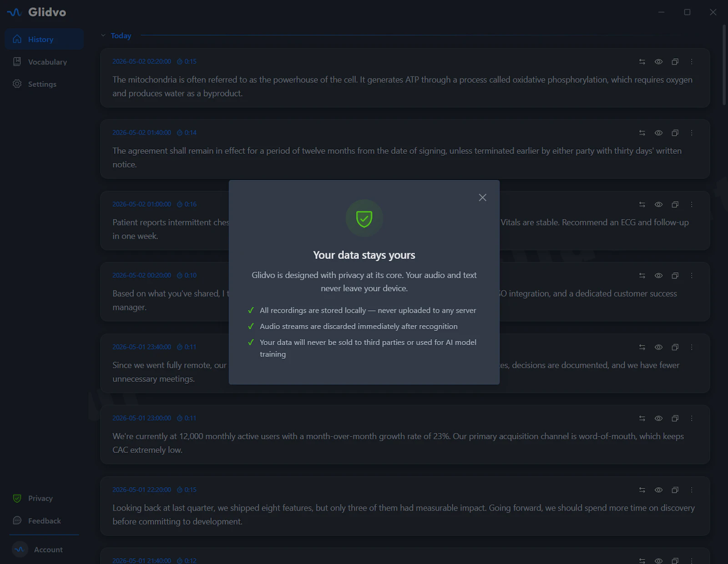This screenshot has height=564, width=728.
Task: Swap icon on the mitochondria transcript
Action: point(642,61)
